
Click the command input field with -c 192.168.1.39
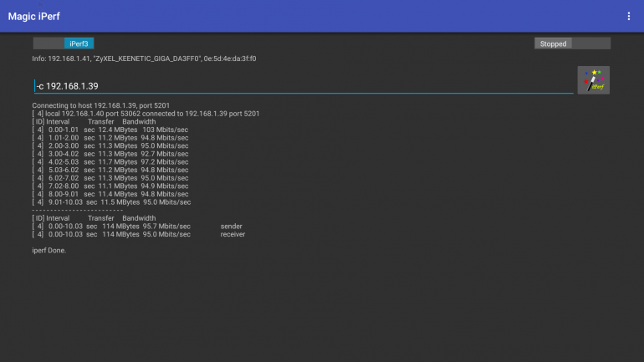click(x=301, y=86)
